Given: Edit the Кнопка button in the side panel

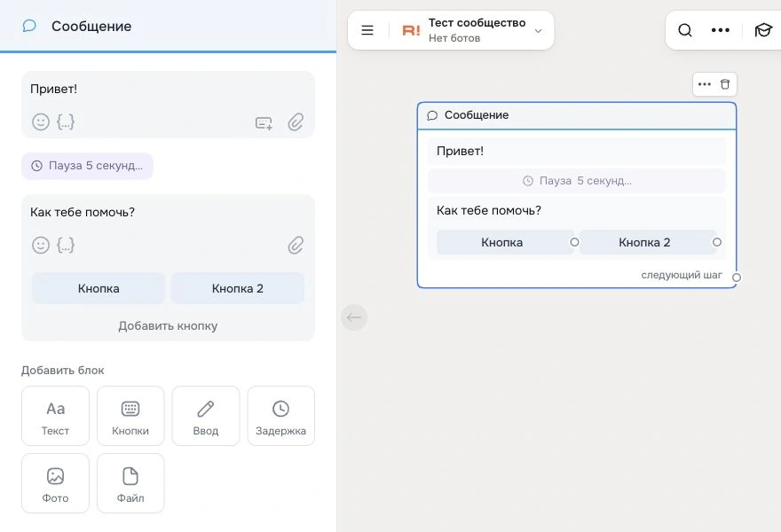Looking at the screenshot, I should (99, 288).
